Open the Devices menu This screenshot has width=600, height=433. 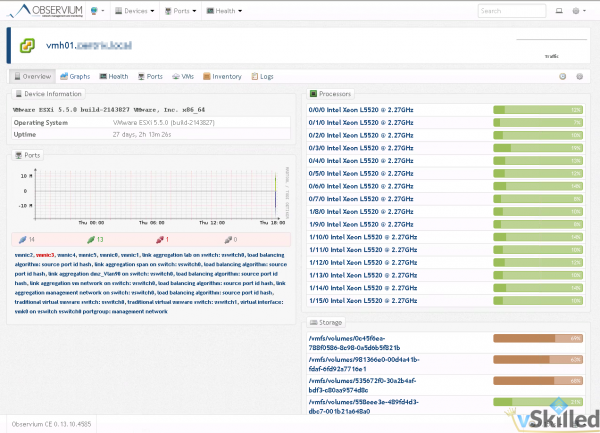coord(135,11)
